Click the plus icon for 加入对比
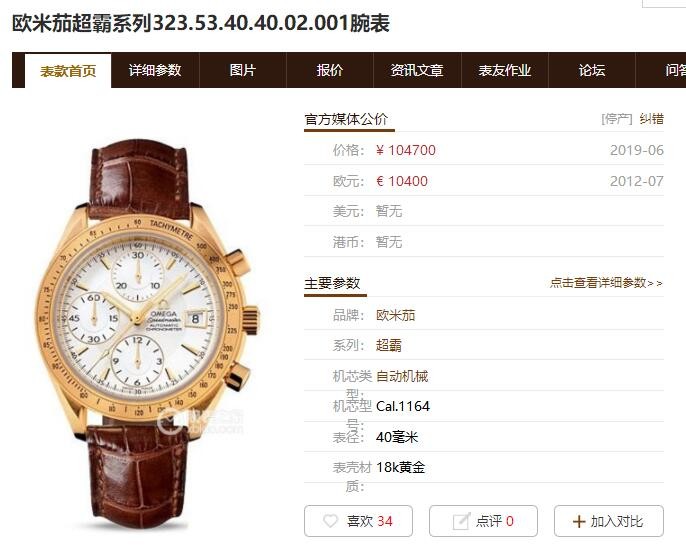Screen dimensions: 686x559 (578, 521)
